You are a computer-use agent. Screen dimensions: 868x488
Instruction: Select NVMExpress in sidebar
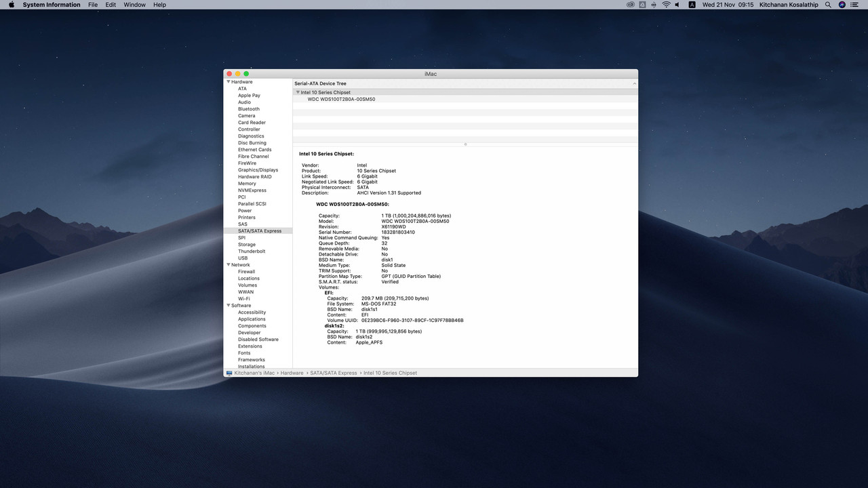click(252, 190)
